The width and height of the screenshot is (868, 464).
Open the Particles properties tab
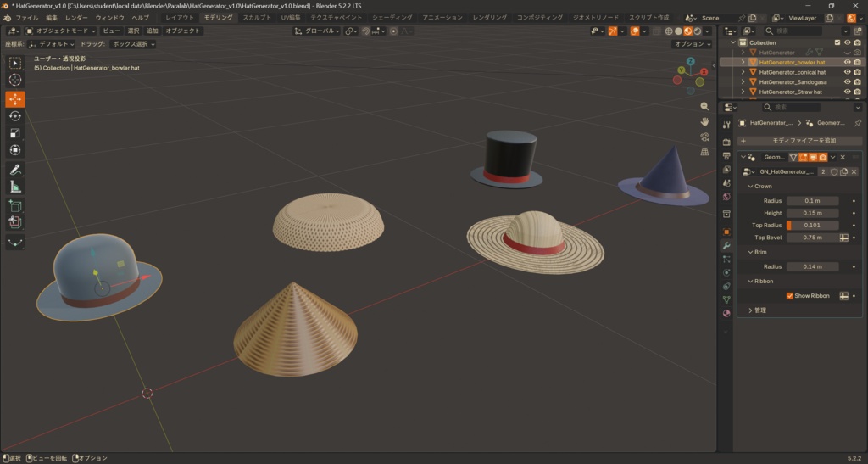726,259
